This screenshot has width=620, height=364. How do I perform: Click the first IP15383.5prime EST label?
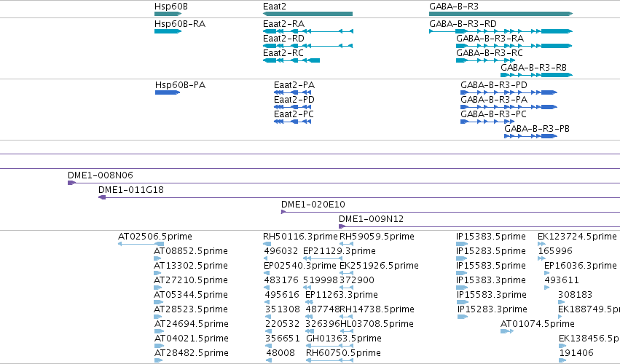click(491, 237)
